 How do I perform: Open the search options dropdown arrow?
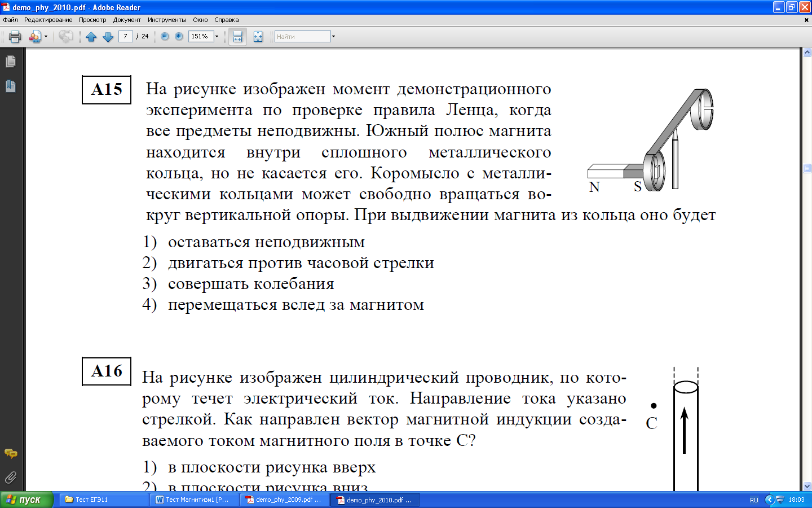[333, 37]
